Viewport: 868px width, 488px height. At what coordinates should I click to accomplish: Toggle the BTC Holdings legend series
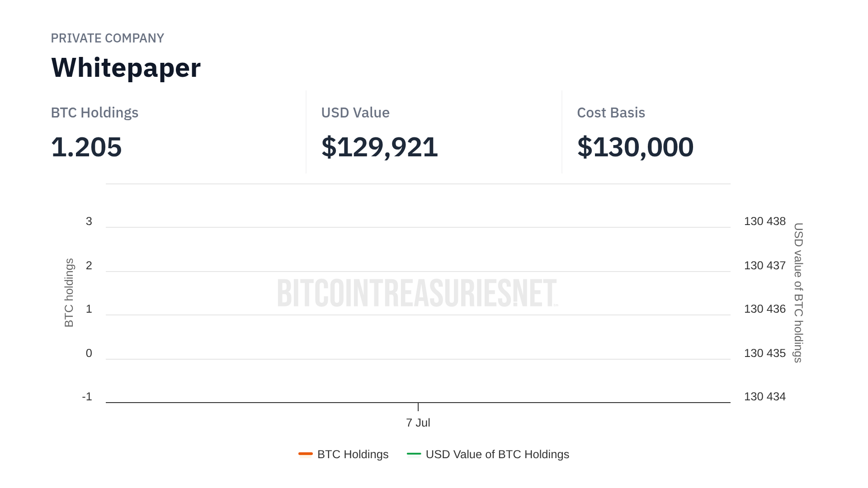point(353,454)
